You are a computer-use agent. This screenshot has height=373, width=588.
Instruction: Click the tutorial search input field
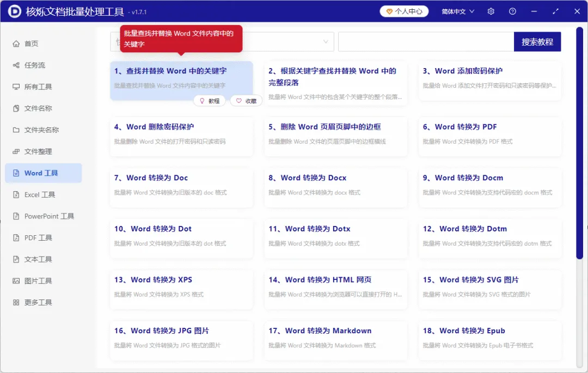(x=426, y=41)
